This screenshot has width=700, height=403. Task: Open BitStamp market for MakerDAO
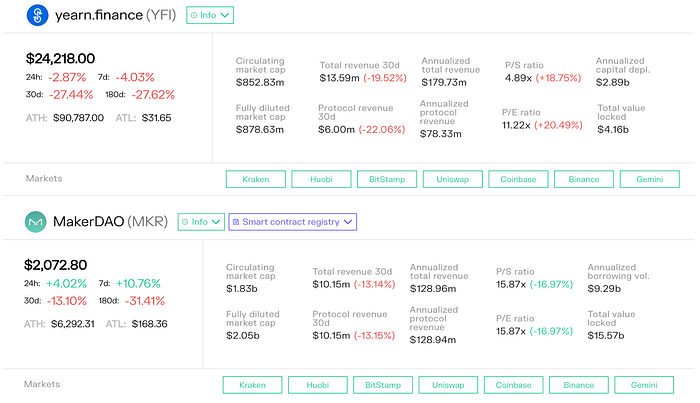(x=383, y=385)
